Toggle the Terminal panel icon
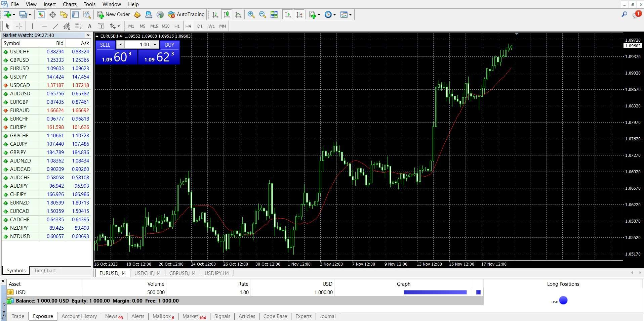Viewport: 644px width, 321px height. coord(75,14)
